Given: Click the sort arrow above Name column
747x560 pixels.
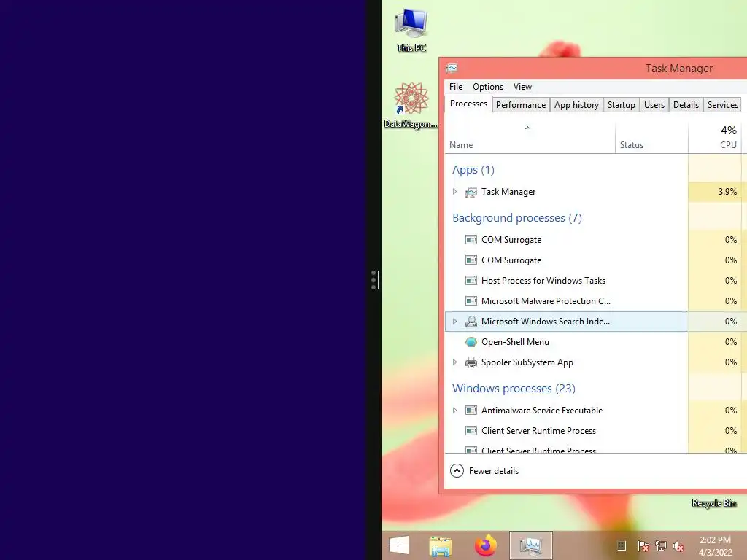Looking at the screenshot, I should (x=527, y=128).
